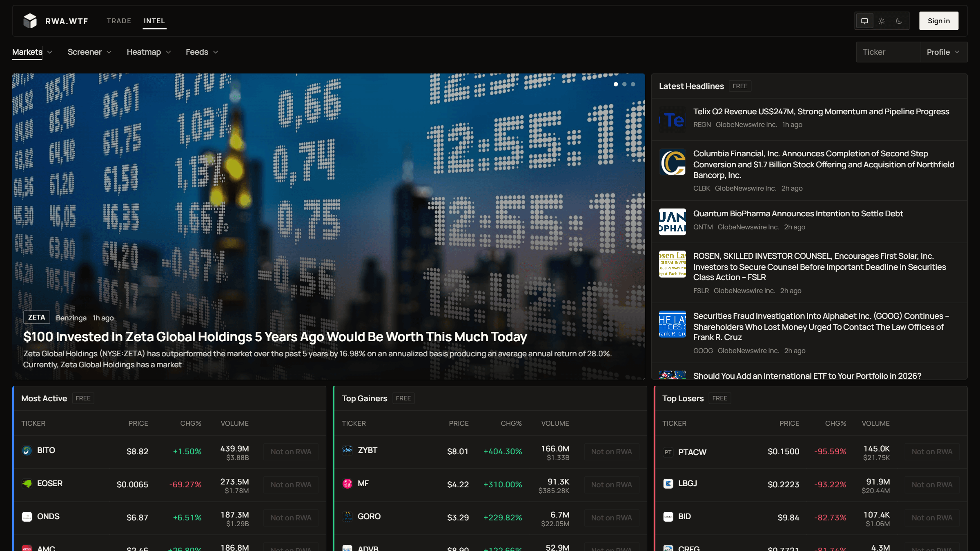Click the GOOG ticker label
Screen dimensions: 980x551
(703, 351)
